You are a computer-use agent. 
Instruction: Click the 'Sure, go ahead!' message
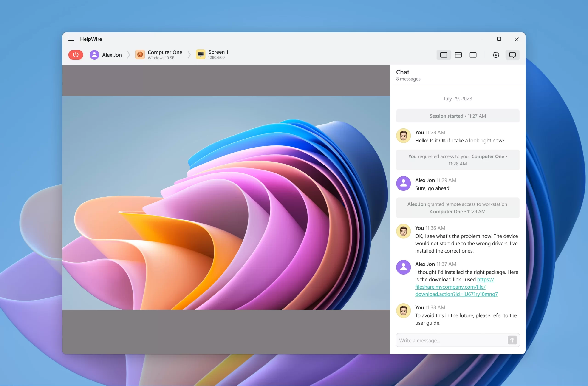[x=433, y=188]
